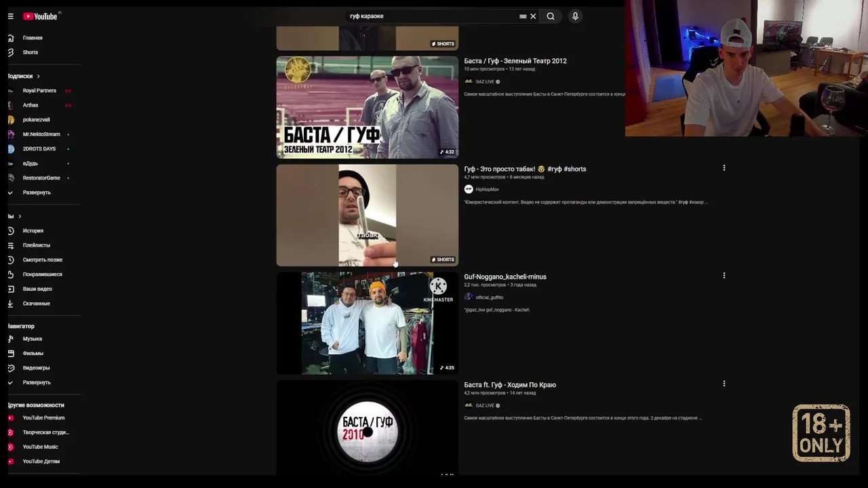Open pokanezvali subscription channel
This screenshot has height=488, width=868.
pyautogui.click(x=36, y=120)
